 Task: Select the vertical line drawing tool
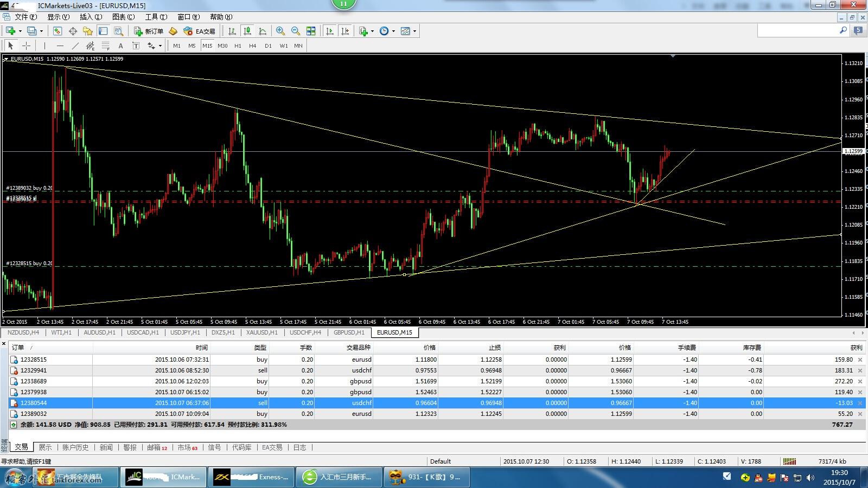point(44,46)
